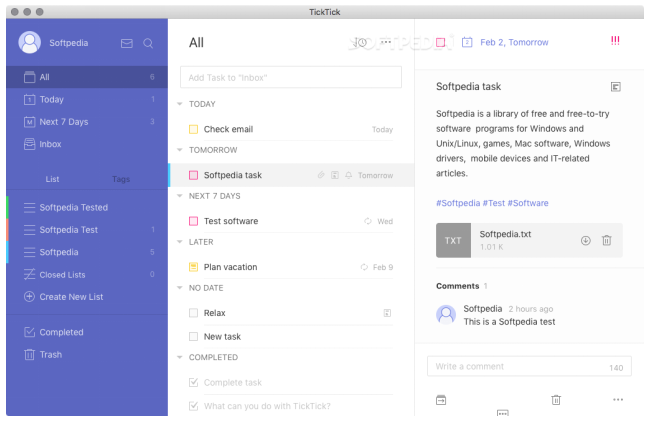
Task: Click the search magnifier icon
Action: [148, 43]
